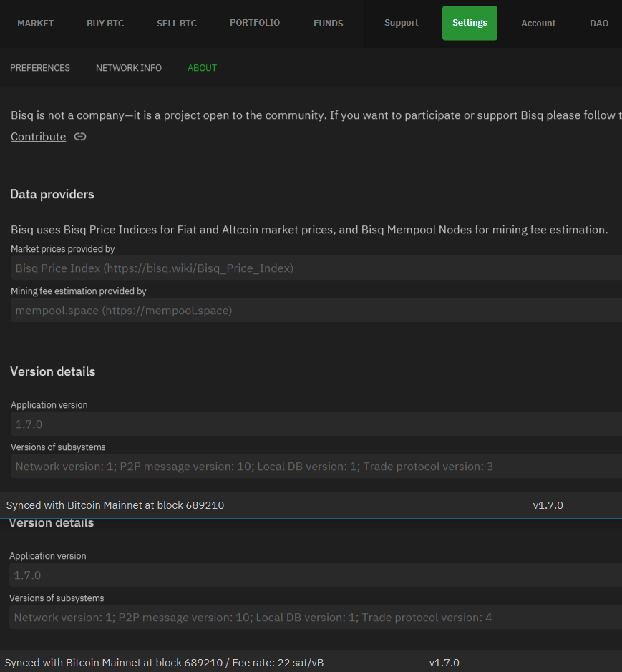Click the status text showing Fee rate: 22 sat/vB
This screenshot has height=672, width=622.
click(x=164, y=662)
